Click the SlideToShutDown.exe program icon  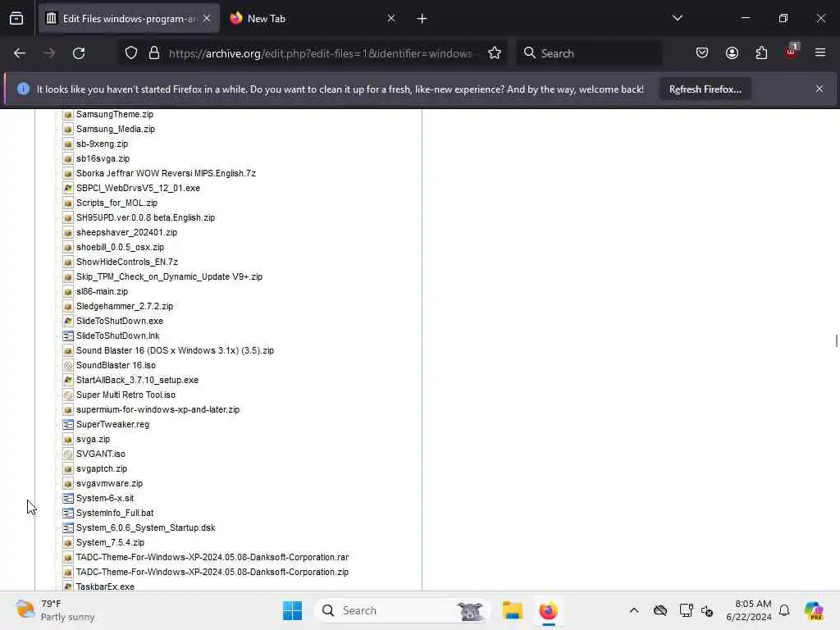pos(67,321)
